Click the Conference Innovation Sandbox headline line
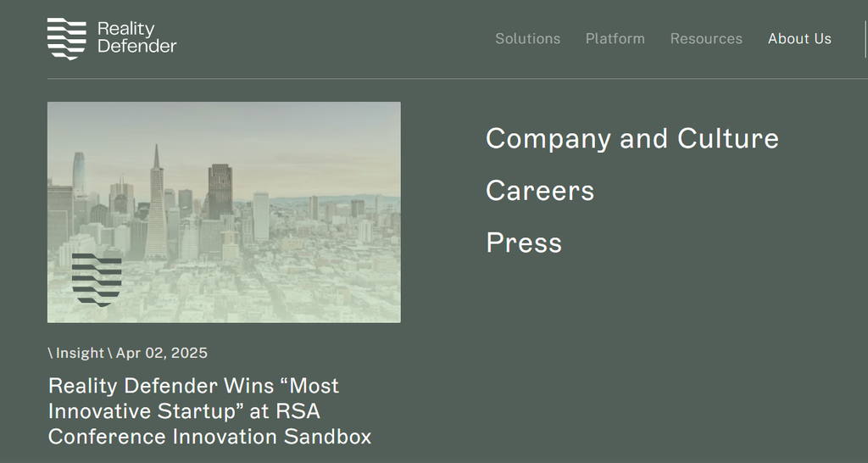 point(210,437)
